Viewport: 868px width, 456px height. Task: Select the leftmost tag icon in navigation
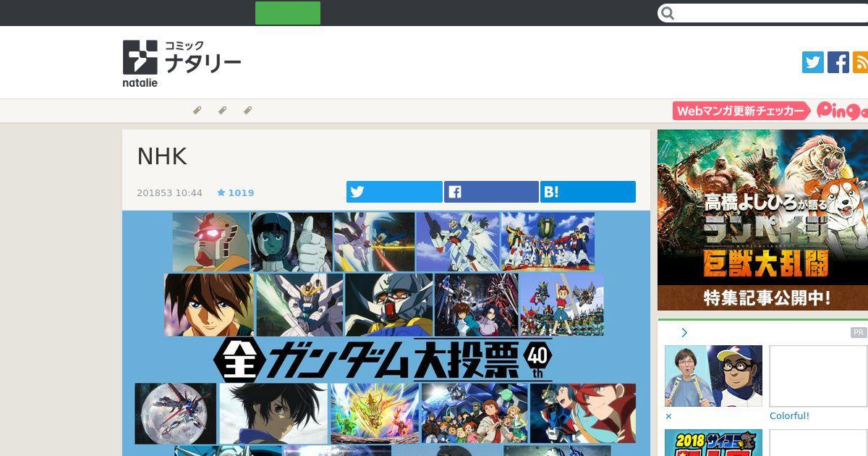coord(197,110)
